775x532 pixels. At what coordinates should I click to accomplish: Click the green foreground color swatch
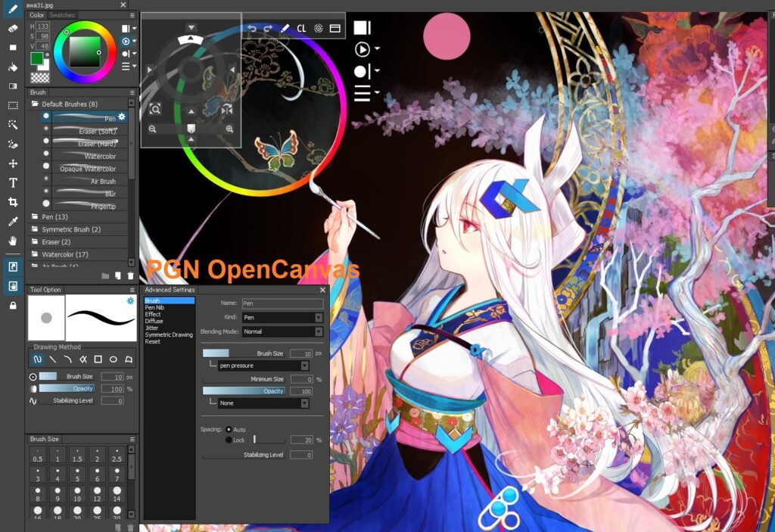tap(36, 59)
